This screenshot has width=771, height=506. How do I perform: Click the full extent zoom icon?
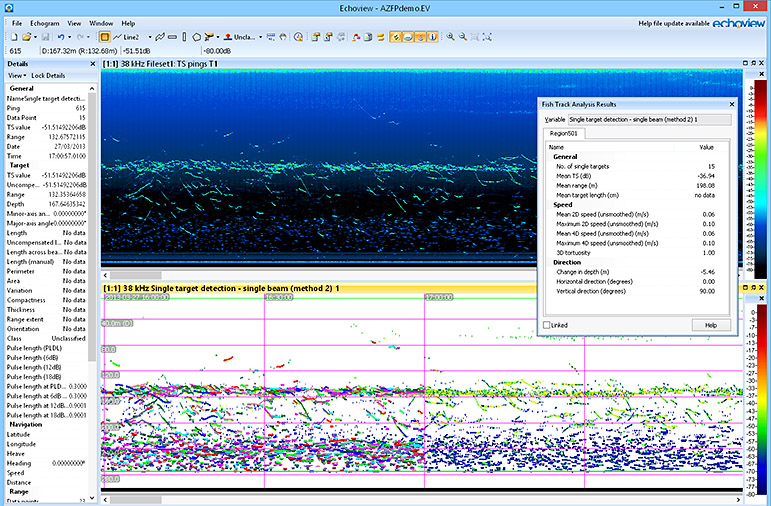coord(487,37)
